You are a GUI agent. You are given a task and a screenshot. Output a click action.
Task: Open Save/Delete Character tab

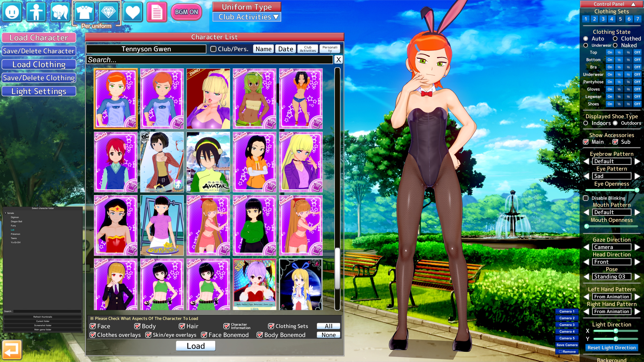(39, 51)
